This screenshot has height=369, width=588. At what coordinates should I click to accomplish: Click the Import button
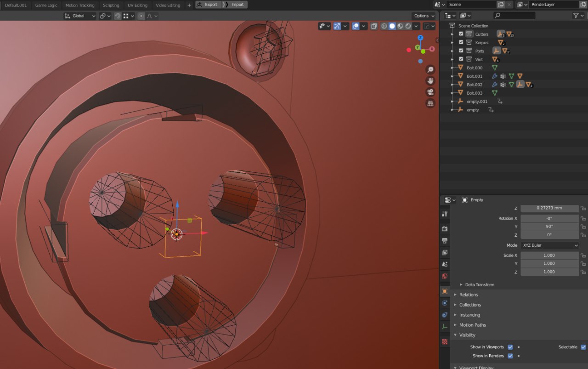235,5
